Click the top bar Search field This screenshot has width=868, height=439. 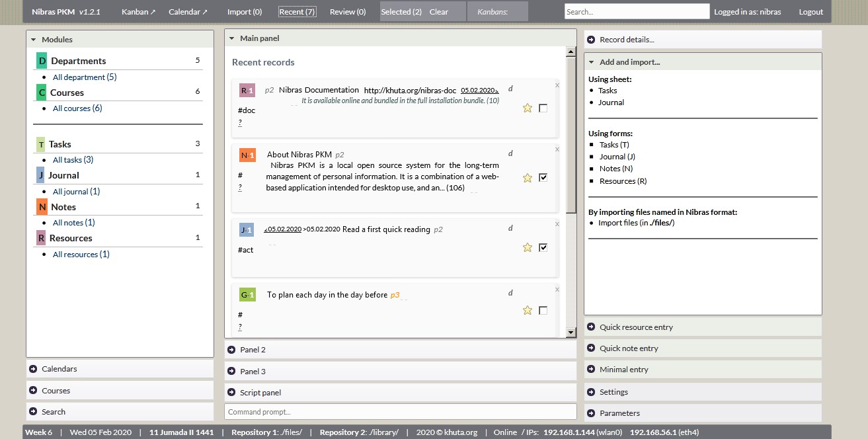point(637,12)
